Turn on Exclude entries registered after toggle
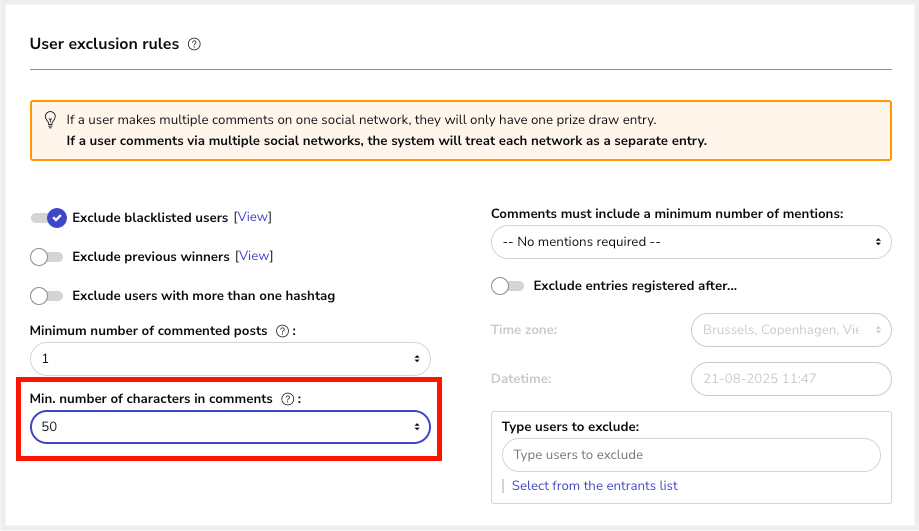 point(507,286)
